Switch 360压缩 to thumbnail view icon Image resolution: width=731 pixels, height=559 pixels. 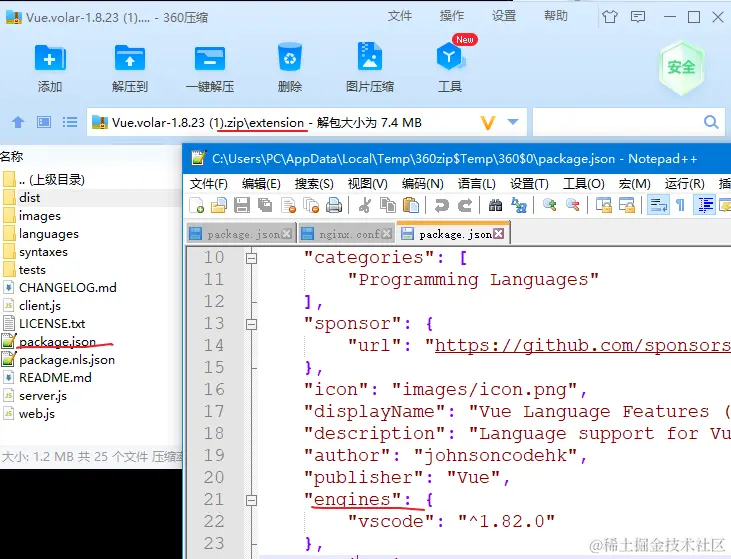click(44, 122)
